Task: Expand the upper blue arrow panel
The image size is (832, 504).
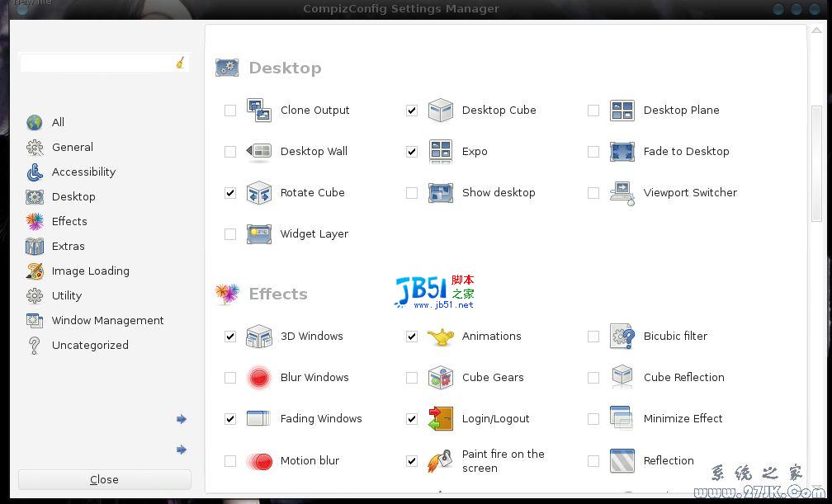Action: (x=182, y=419)
